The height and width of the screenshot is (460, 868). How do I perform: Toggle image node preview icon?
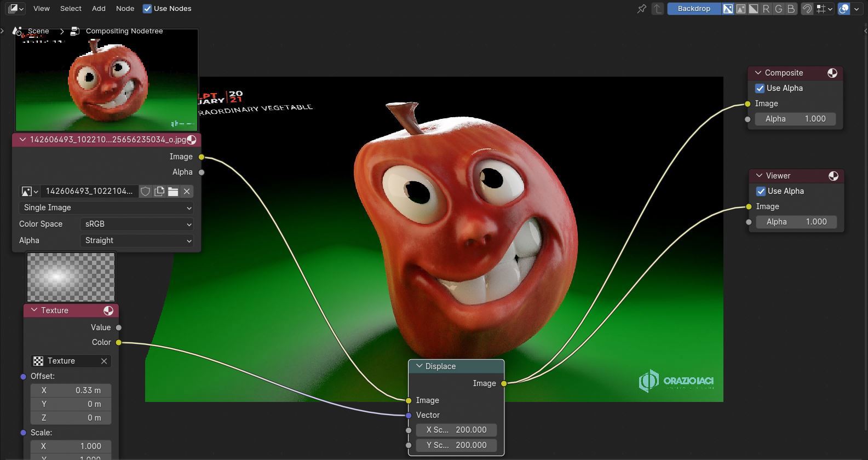191,140
